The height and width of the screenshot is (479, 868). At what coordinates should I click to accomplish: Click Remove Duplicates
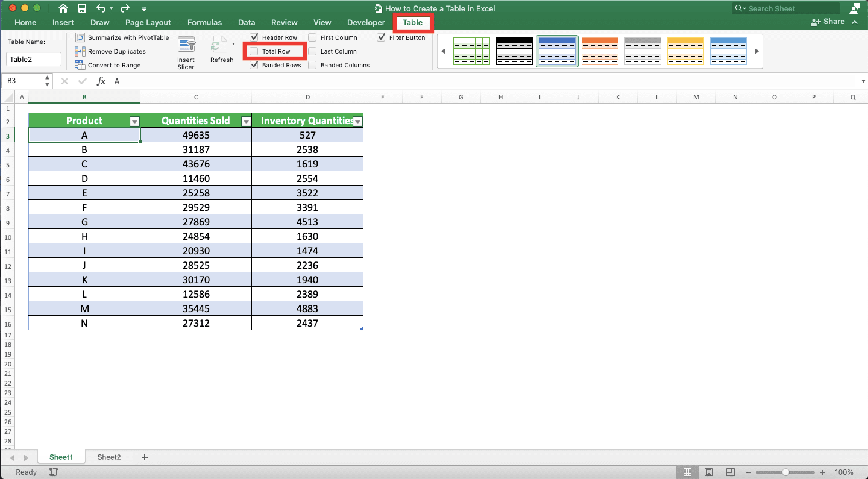pyautogui.click(x=110, y=51)
